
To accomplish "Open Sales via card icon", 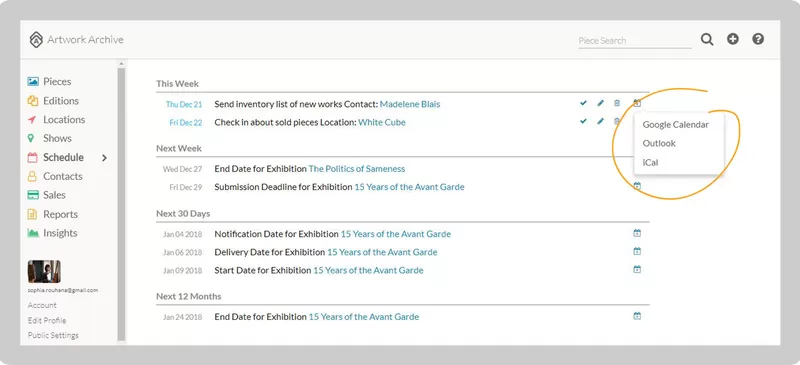I will [33, 194].
